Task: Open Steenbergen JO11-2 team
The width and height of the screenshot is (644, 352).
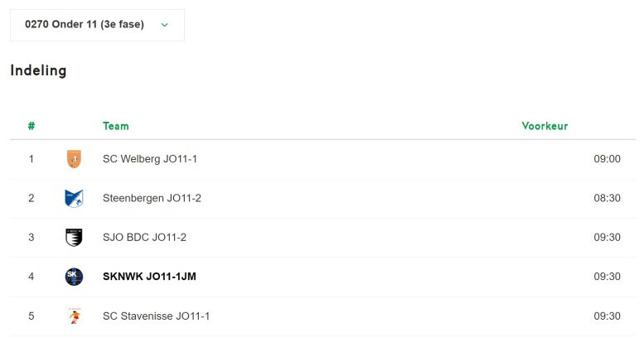Action: (x=152, y=198)
